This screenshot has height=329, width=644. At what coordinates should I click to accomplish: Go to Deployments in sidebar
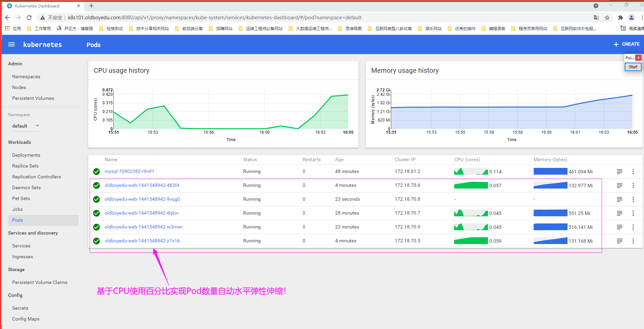[26, 155]
